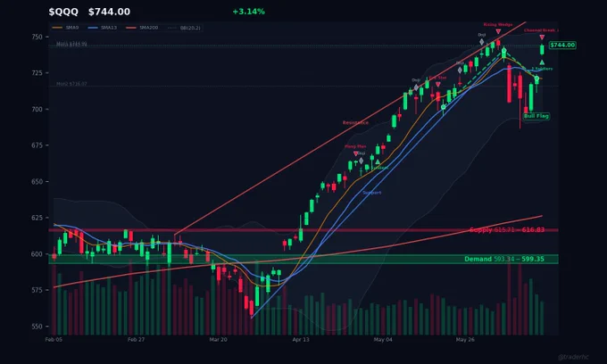This screenshot has width=607, height=364.
Task: Click the 3 Soldiers annotation label
Action: click(542, 69)
